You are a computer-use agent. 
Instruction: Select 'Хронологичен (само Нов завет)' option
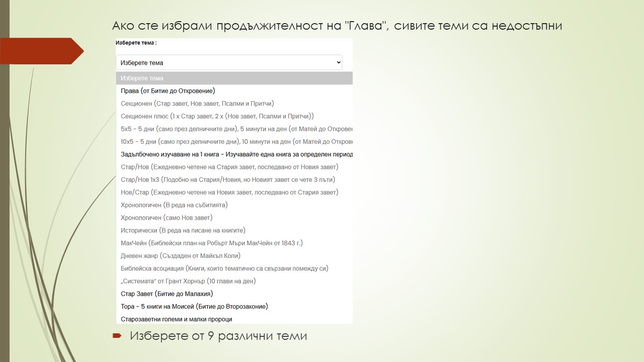click(x=167, y=218)
